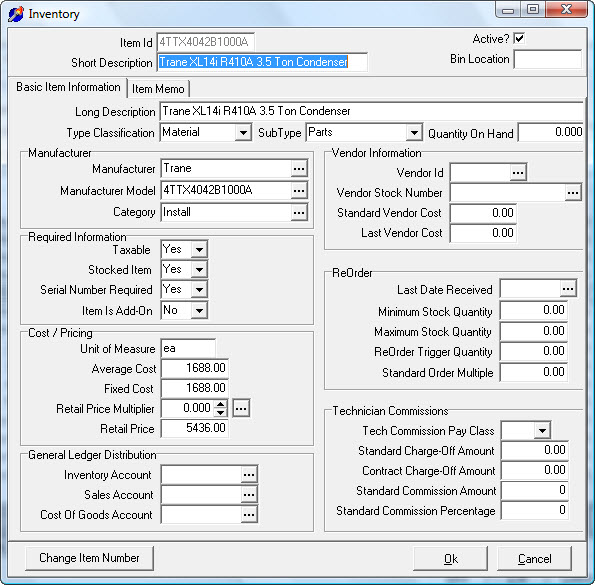Click the Standard Charge-Off Amount field

point(534,451)
